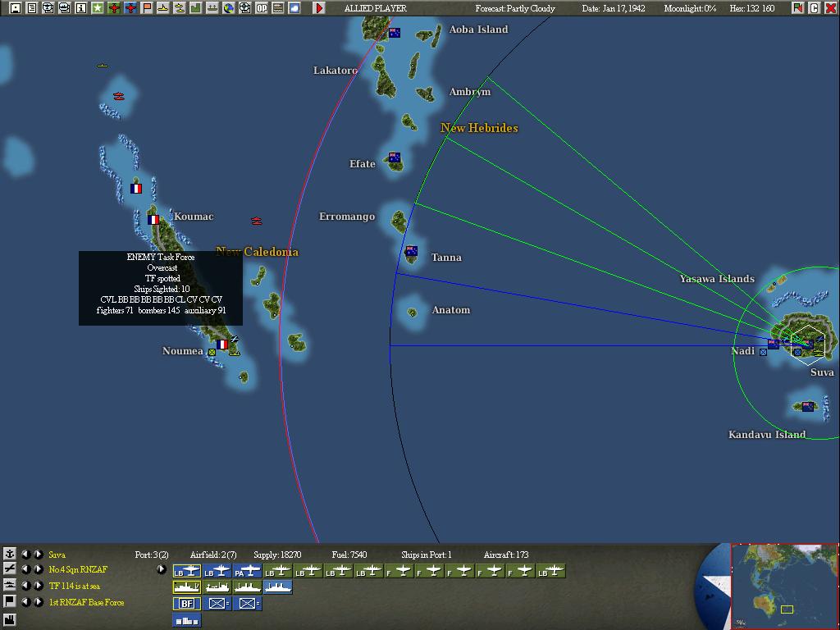Click the flag icon beside 1st RNZAF Base Force

coord(9,601)
